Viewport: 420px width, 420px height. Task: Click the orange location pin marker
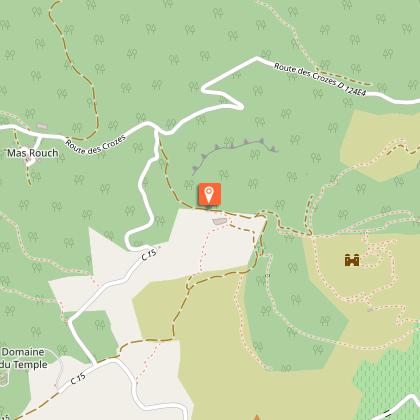pyautogui.click(x=209, y=194)
